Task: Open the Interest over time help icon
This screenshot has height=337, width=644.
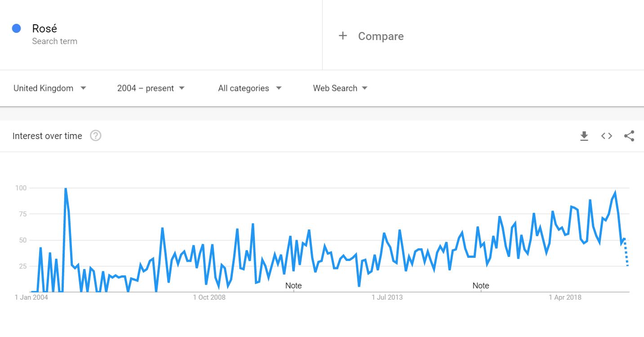Action: click(96, 135)
